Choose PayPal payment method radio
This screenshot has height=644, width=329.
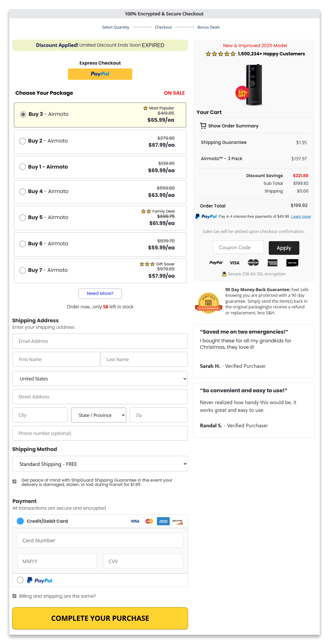click(x=20, y=580)
